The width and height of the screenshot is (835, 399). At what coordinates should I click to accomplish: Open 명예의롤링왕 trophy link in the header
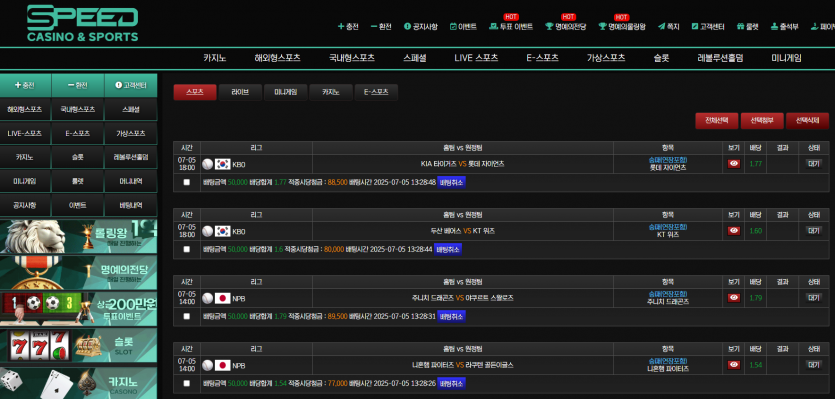coord(621,26)
